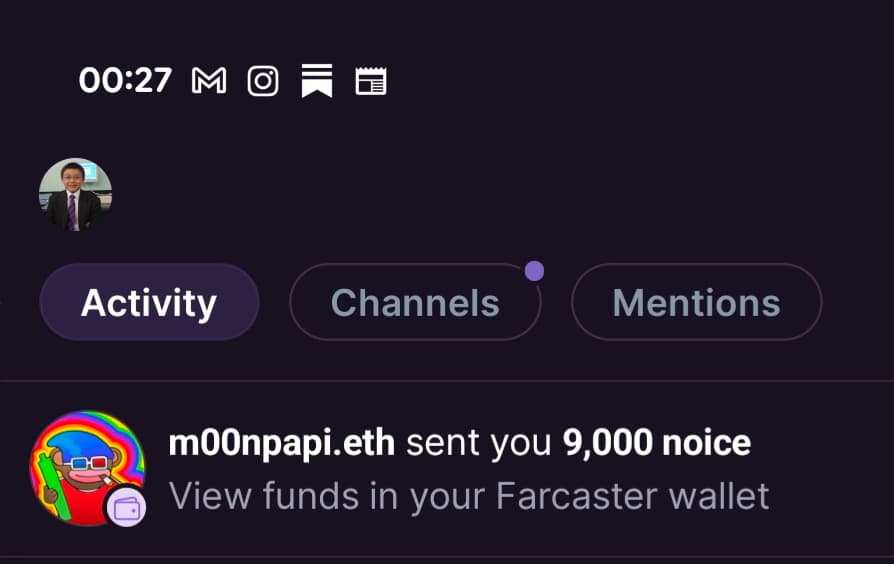Click "View funds in your Farcaster wallet"

[469, 495]
